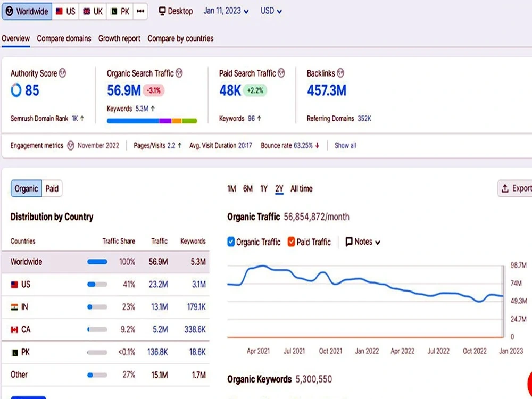
Task: Click Show all engagement metrics
Action: tap(345, 146)
